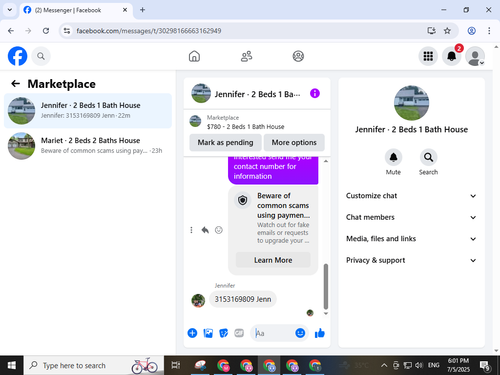Open the Groups icon in top navigation
500x375 pixels.
coord(298,56)
